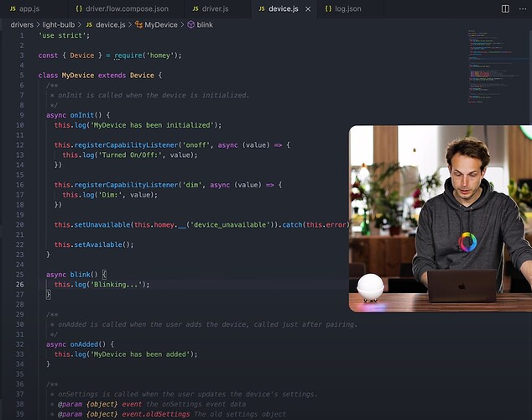Click 'blink' method name on line 25
532x420 pixels.
(80, 275)
